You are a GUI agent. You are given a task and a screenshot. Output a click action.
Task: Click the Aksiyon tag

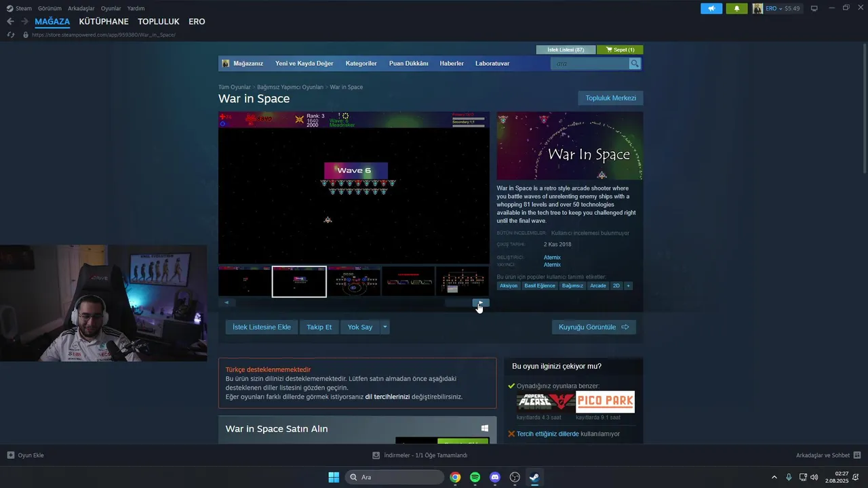coord(509,286)
